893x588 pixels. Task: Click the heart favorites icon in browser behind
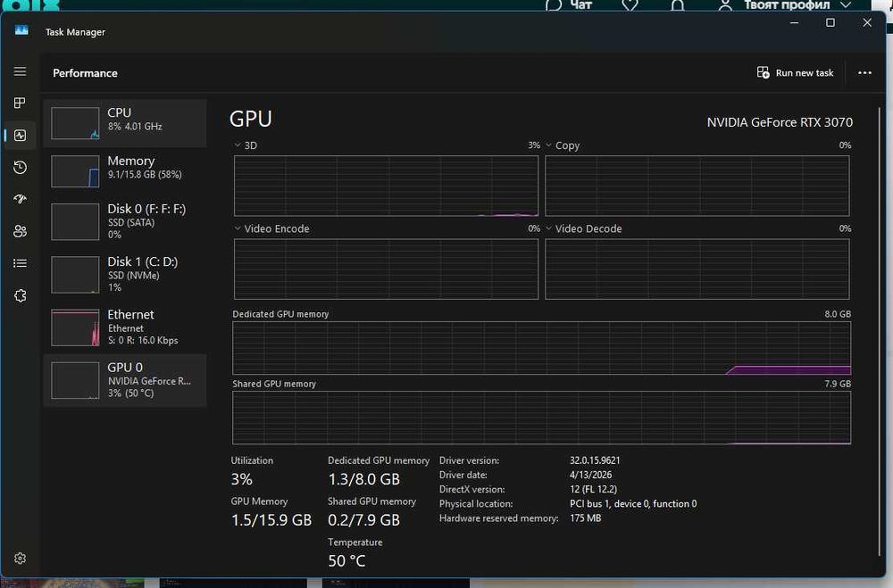[x=630, y=5]
